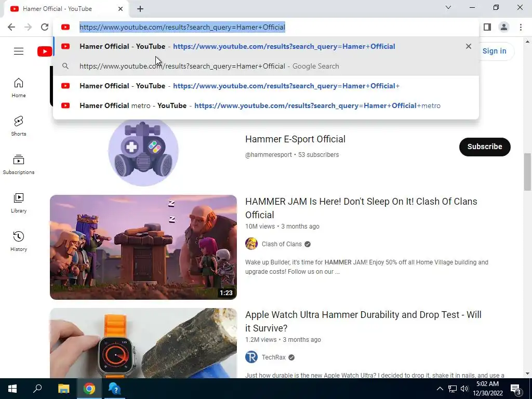Image resolution: width=532 pixels, height=399 pixels.
Task: Open notification center icon
Action: (515, 389)
